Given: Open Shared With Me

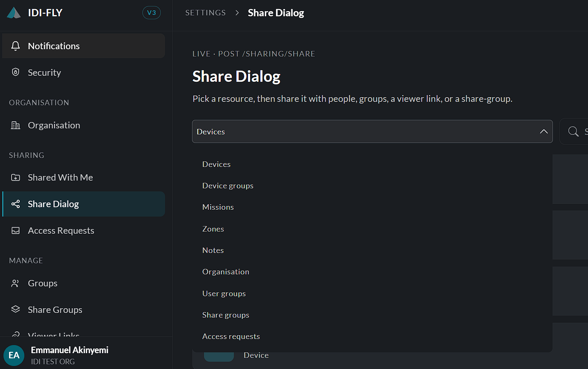Looking at the screenshot, I should 83,177.
